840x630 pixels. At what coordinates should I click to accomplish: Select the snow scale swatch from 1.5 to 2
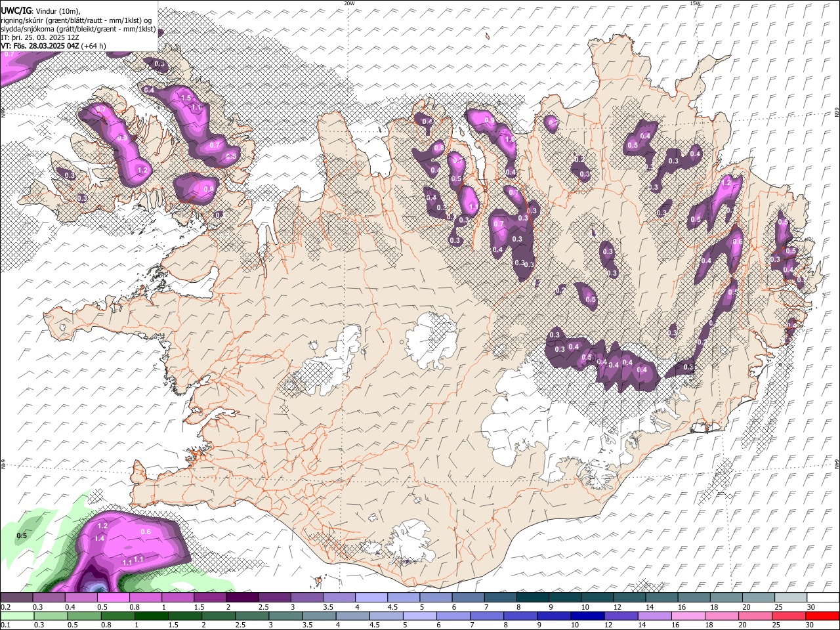click(211, 598)
